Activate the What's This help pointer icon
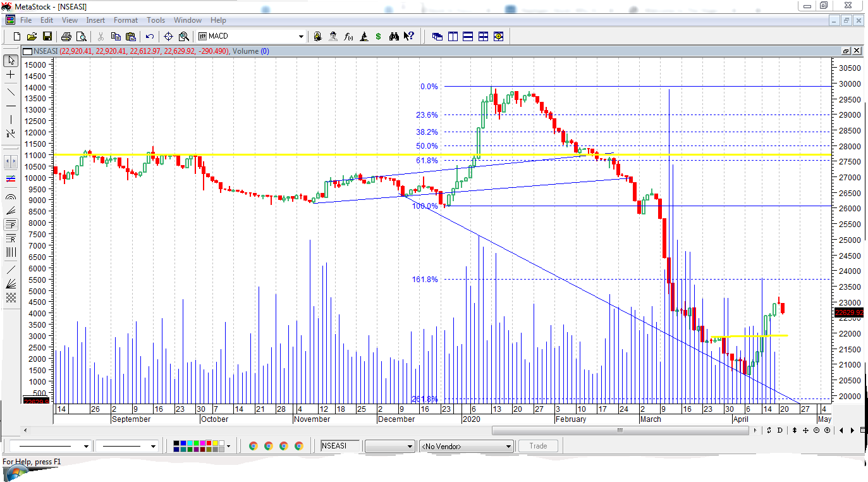The width and height of the screenshot is (868, 482). pos(409,37)
